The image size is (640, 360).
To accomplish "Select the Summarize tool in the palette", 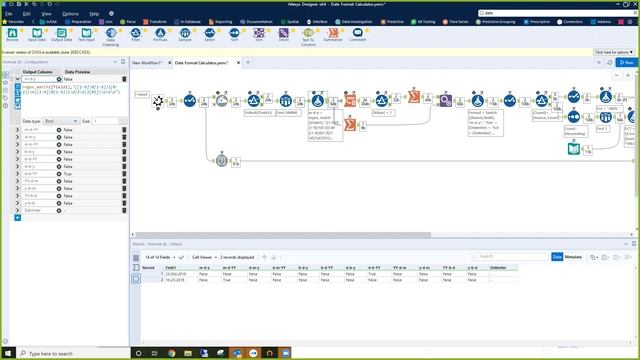I will tap(333, 35).
